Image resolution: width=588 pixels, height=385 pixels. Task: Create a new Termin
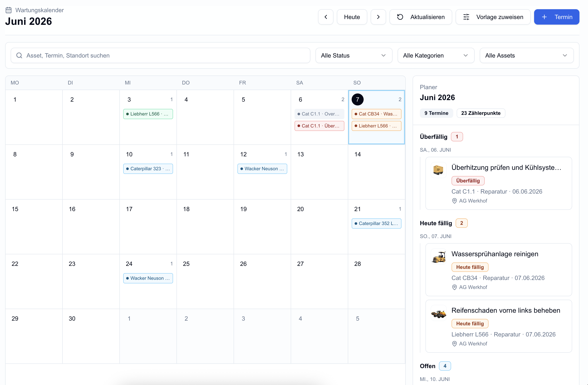[556, 17]
